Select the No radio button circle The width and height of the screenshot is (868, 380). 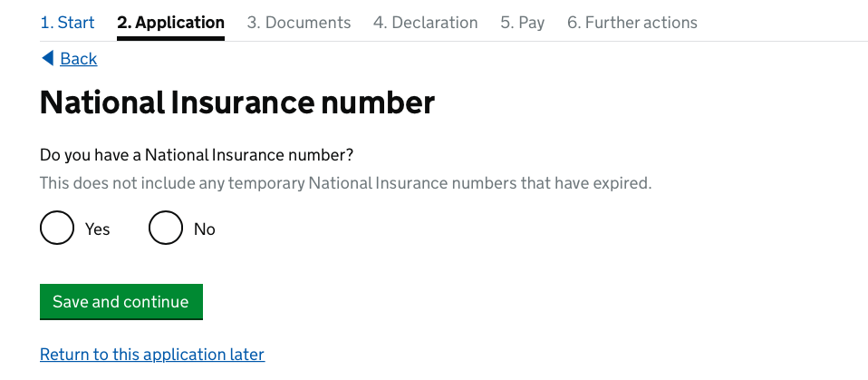[166, 228]
